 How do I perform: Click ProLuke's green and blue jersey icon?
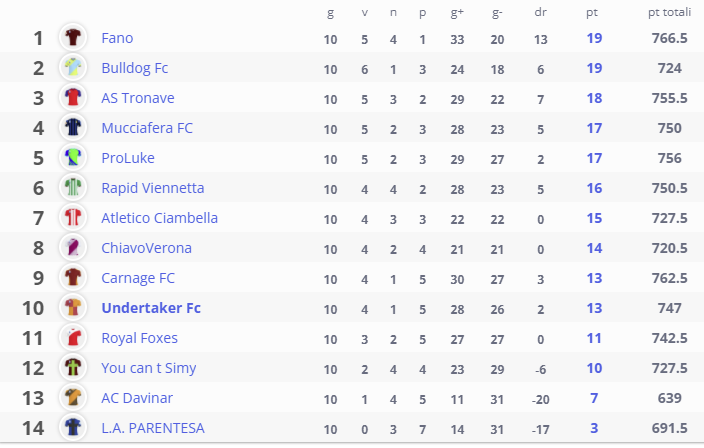[73, 158]
